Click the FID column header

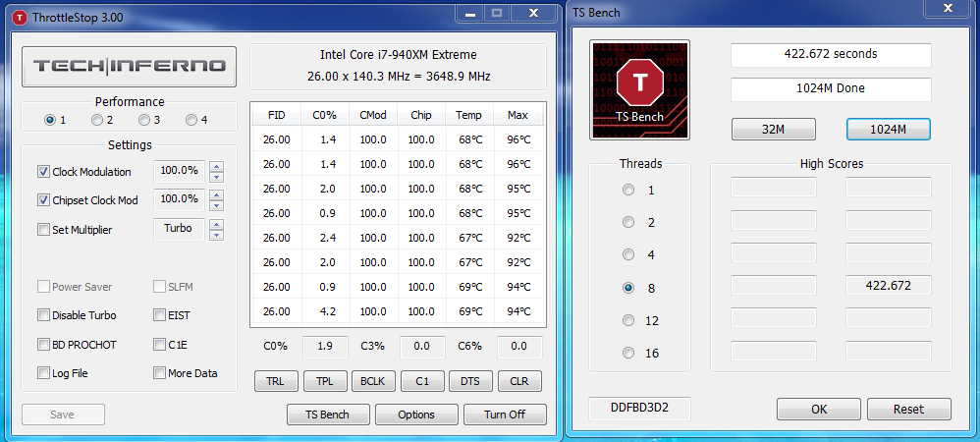pos(276,115)
